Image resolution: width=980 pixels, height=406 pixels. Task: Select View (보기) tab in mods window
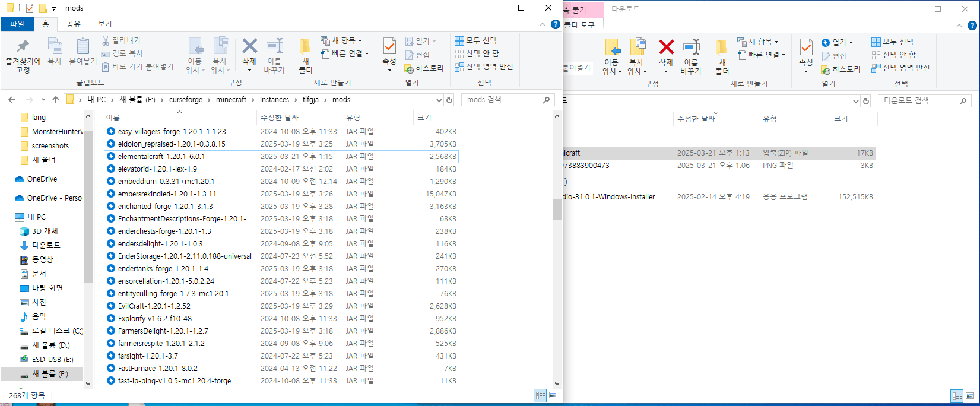pyautogui.click(x=105, y=24)
